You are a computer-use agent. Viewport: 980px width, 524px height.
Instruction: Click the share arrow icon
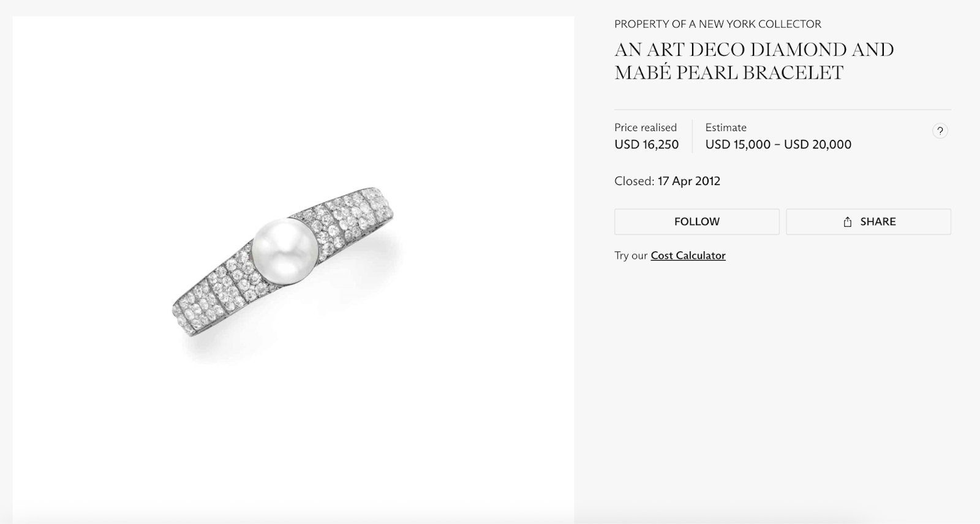pos(848,222)
